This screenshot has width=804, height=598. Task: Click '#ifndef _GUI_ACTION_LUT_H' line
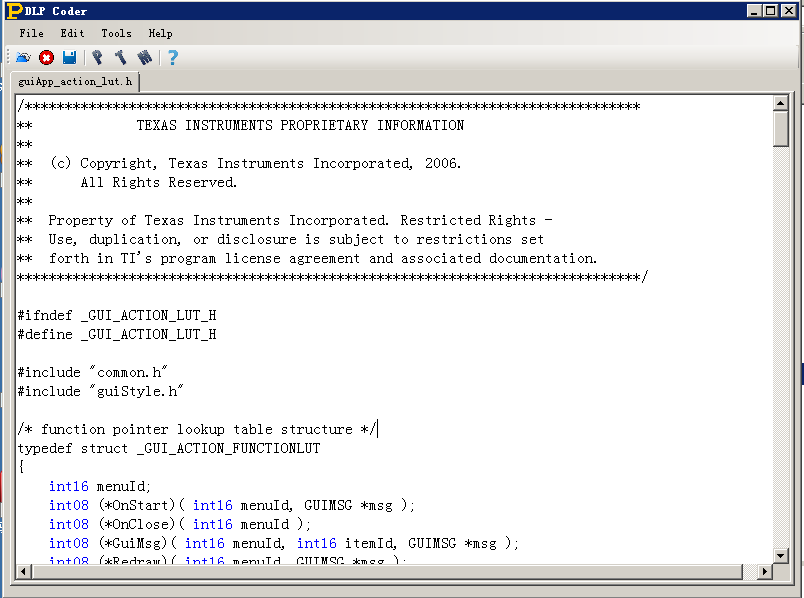(x=117, y=315)
